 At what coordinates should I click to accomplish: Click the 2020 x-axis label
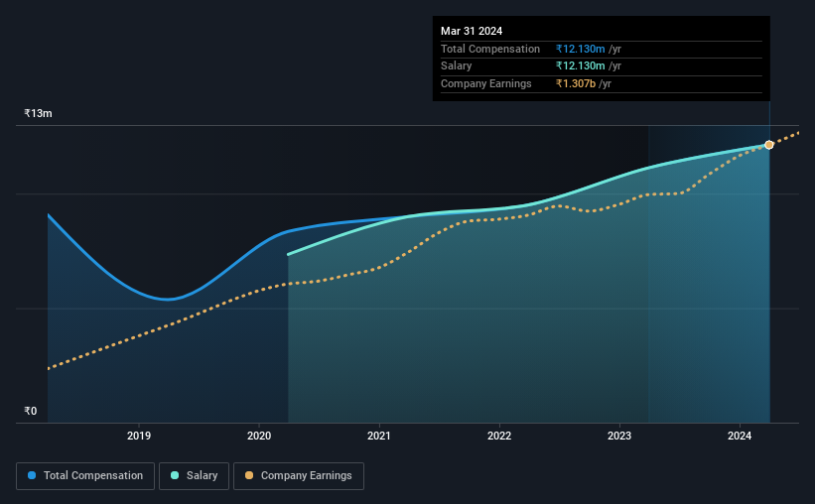point(259,436)
